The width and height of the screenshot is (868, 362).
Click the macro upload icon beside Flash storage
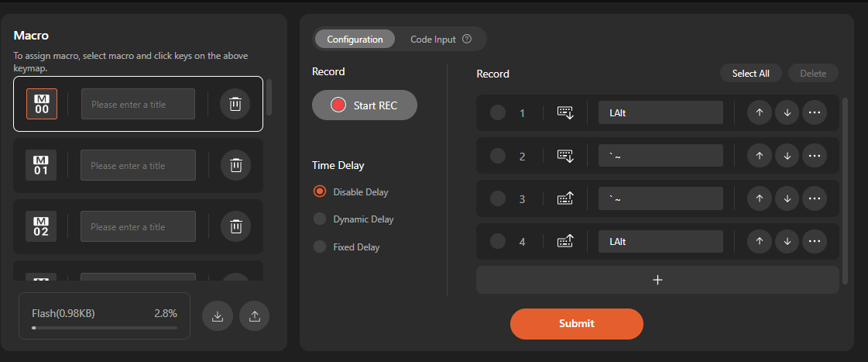pyautogui.click(x=254, y=315)
